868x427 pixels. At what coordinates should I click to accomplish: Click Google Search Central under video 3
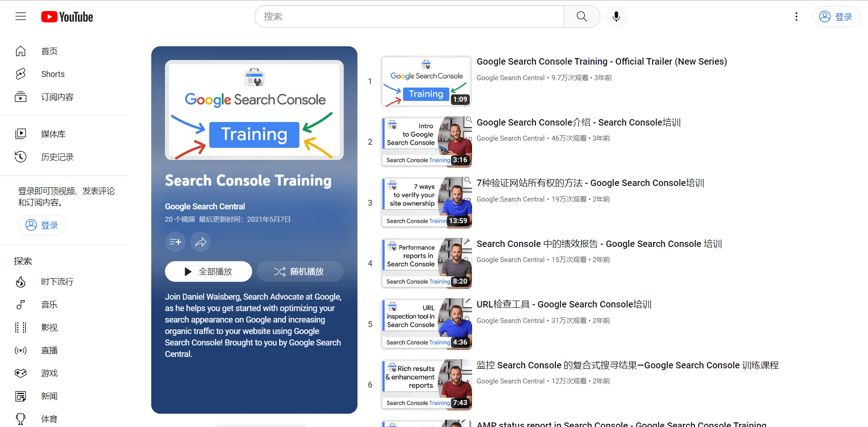[511, 199]
